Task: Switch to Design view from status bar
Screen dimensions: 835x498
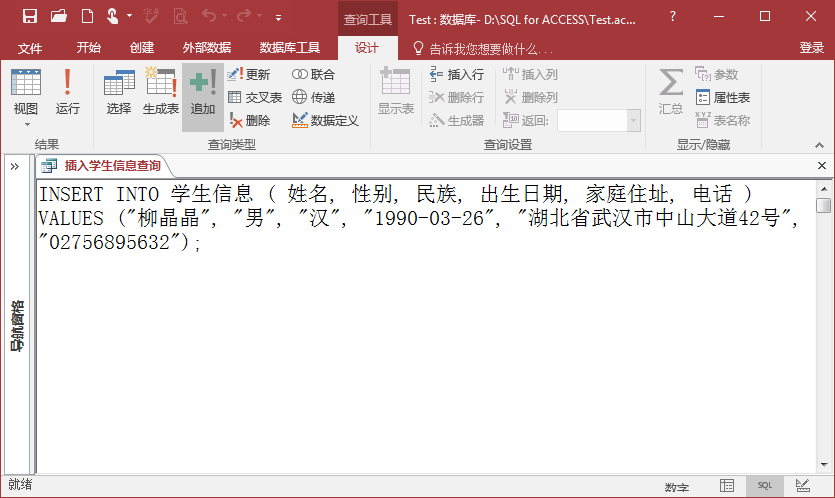Action: tap(803, 485)
